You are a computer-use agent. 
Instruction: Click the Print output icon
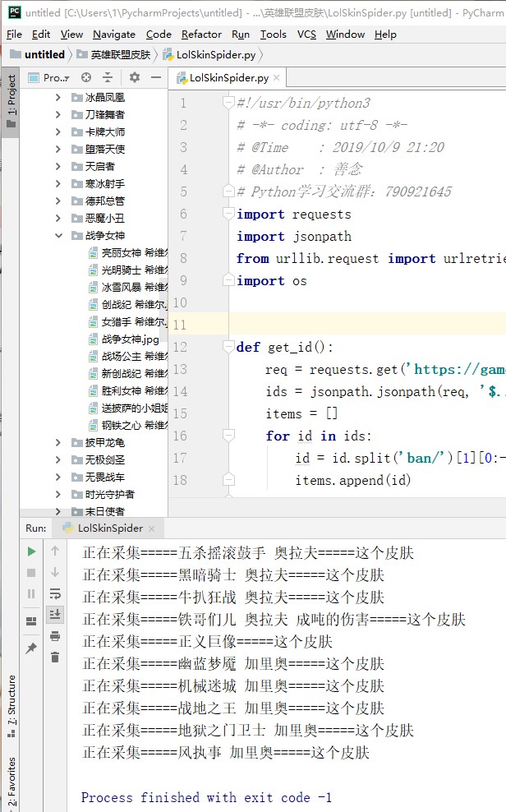55,636
